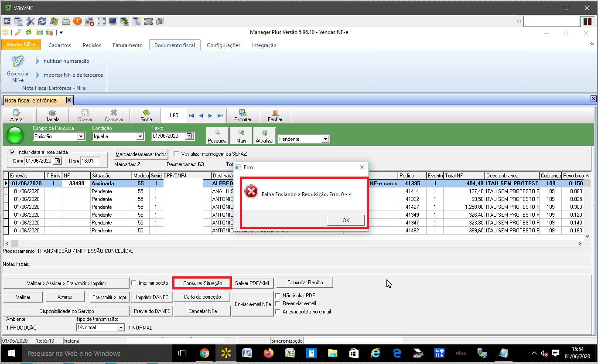The width and height of the screenshot is (598, 364).
Task: Click OK in the Erro dialog
Action: click(x=345, y=221)
